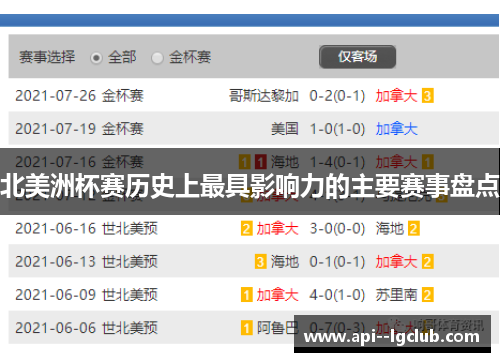Click date 2021-06-06
The image size is (500, 362).
coord(56,328)
